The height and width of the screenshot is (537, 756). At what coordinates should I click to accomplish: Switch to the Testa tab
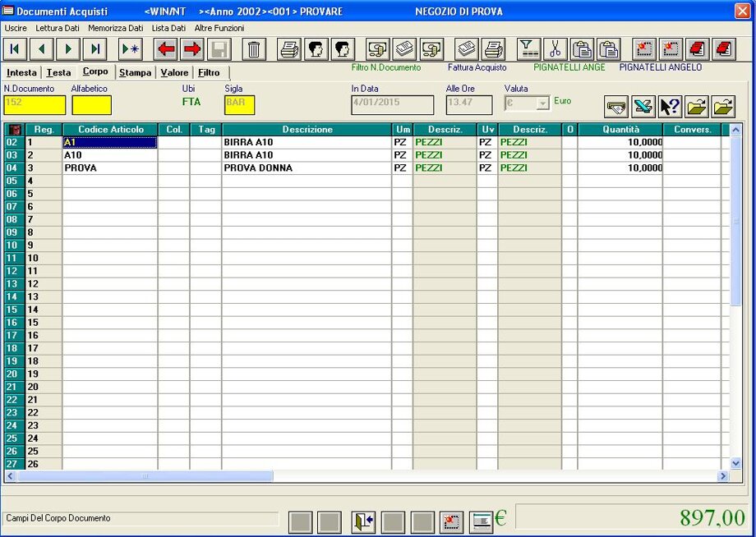[x=58, y=72]
